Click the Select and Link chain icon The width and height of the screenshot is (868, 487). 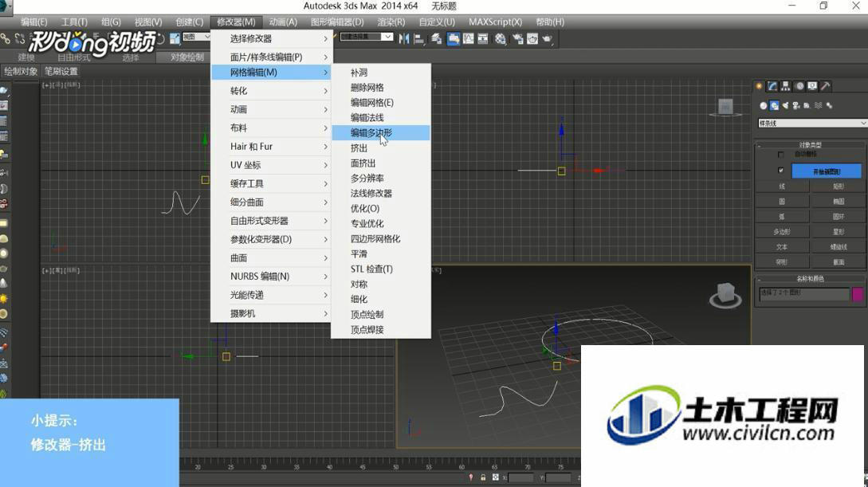point(6,39)
